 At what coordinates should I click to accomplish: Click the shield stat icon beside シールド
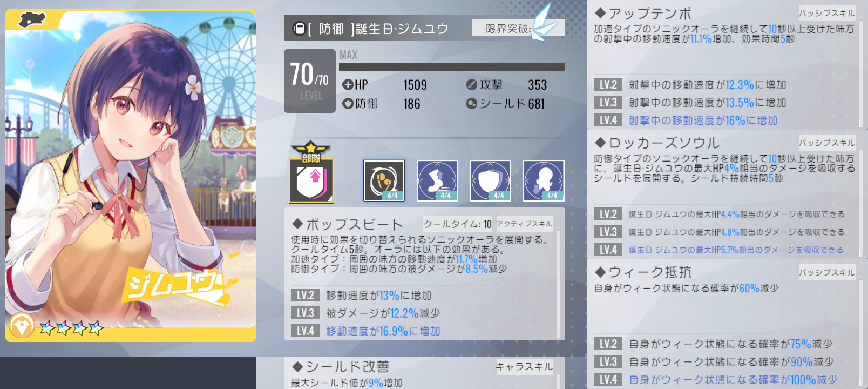tap(471, 103)
